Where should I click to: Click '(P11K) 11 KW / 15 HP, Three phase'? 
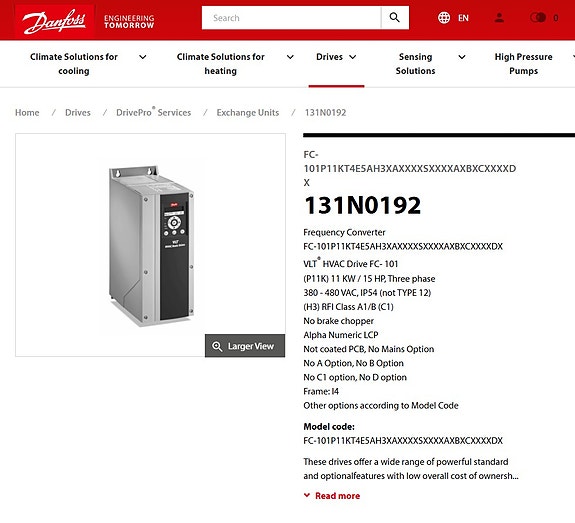(369, 279)
